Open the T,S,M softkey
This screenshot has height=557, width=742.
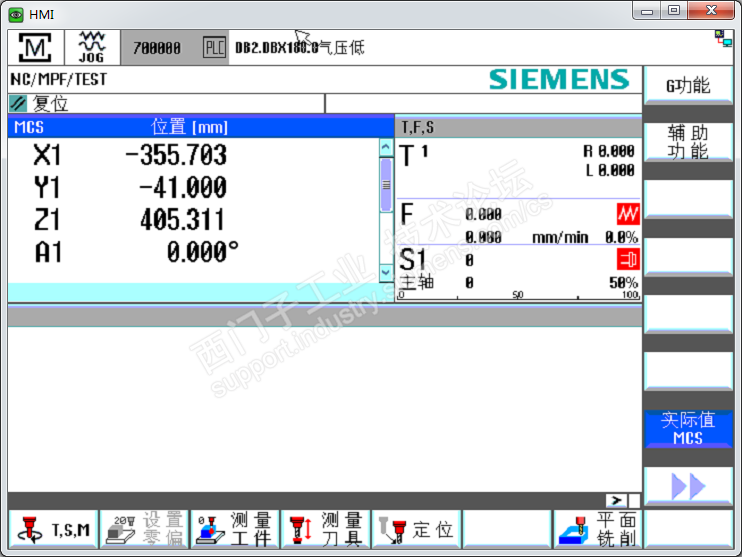click(53, 530)
